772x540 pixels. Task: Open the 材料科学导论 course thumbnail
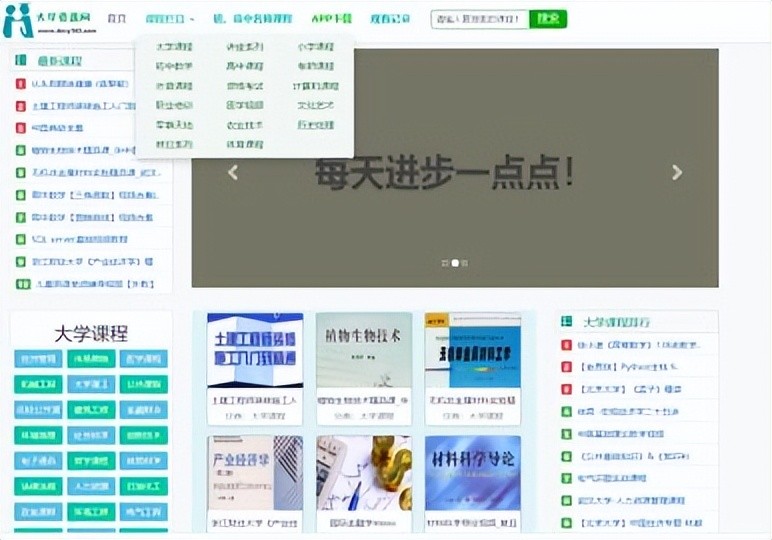coord(472,473)
